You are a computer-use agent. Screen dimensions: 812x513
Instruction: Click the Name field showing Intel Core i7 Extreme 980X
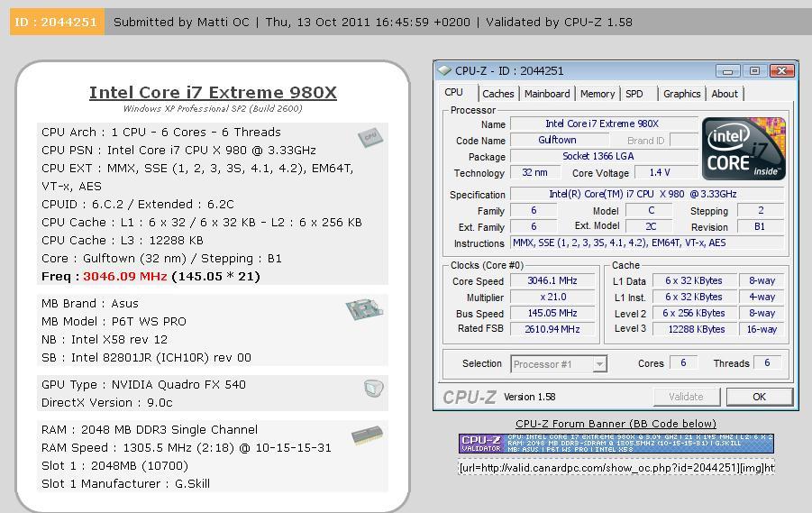coord(604,124)
